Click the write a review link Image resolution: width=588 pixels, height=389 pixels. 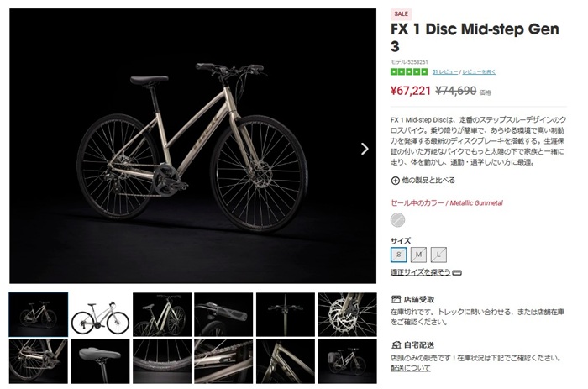pos(479,71)
